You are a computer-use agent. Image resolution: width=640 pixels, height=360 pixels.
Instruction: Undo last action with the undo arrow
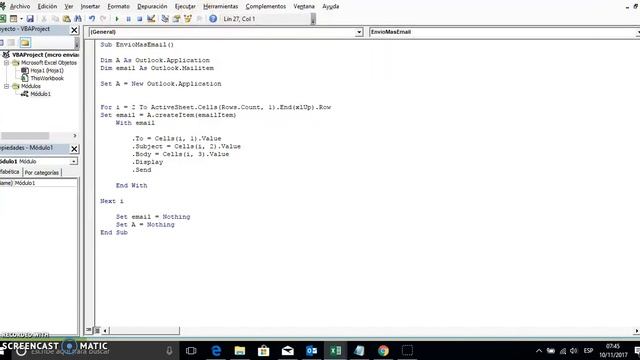pos(92,19)
